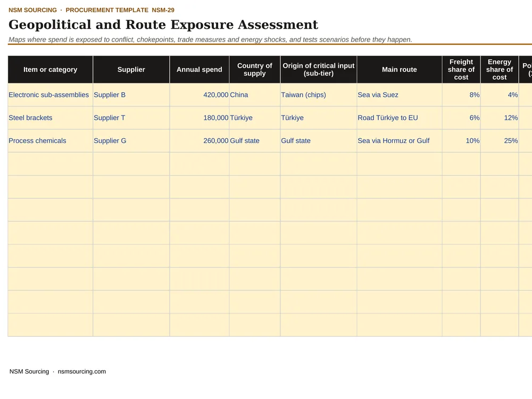Select the 'Freight share of cost' header
Screen dimensions: 532x399
pyautogui.click(x=461, y=70)
